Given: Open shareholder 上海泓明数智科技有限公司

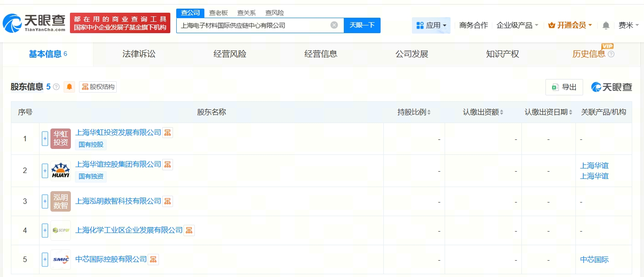Looking at the screenshot, I should click(x=118, y=201).
